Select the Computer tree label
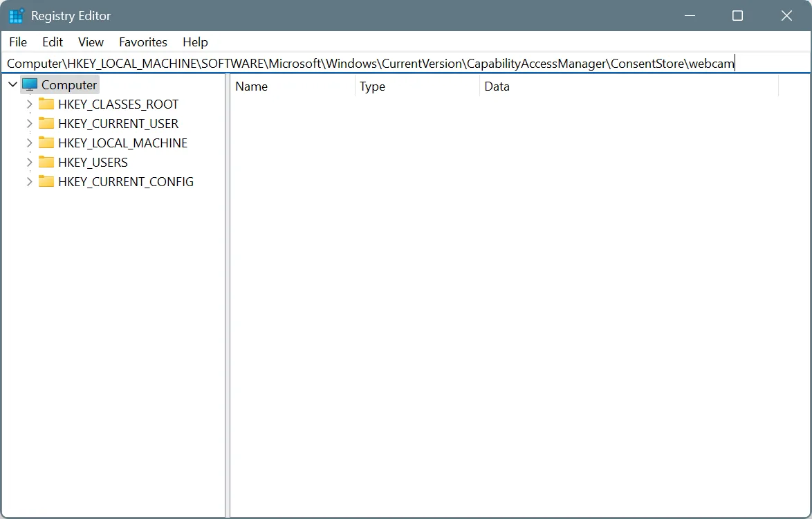This screenshot has height=519, width=812. [x=69, y=85]
